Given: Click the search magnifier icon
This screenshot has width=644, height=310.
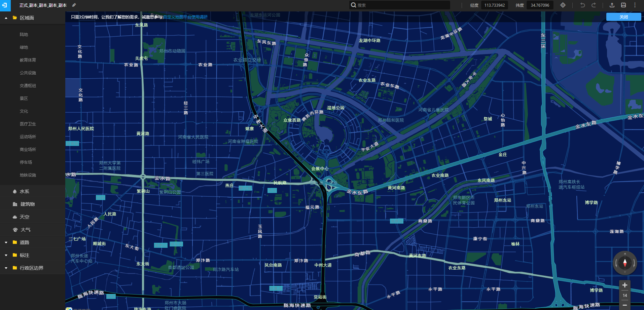Looking at the screenshot, I should [353, 5].
